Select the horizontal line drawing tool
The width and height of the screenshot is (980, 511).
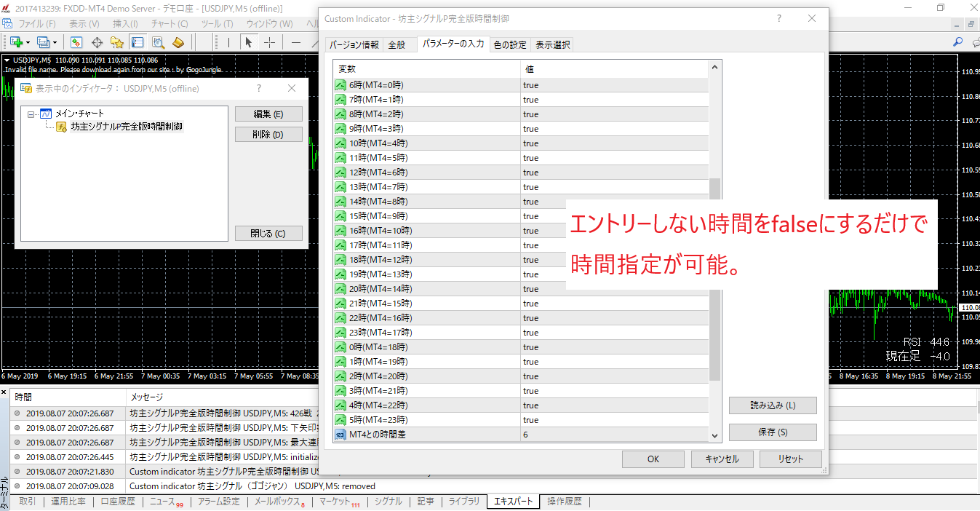click(x=296, y=42)
